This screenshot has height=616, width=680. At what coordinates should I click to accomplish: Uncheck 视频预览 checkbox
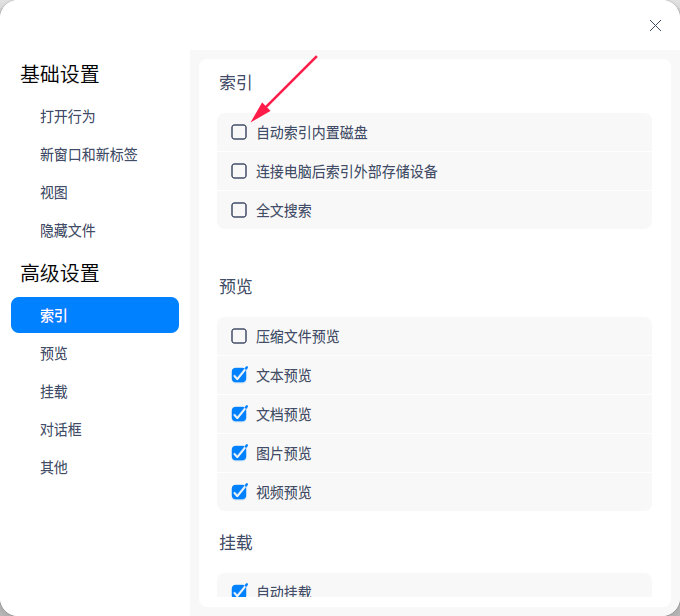point(239,492)
